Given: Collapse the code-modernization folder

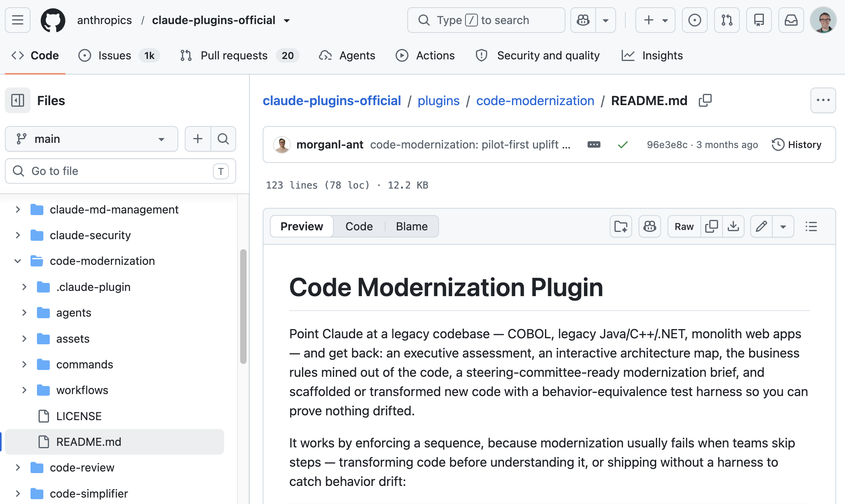Looking at the screenshot, I should [x=18, y=261].
